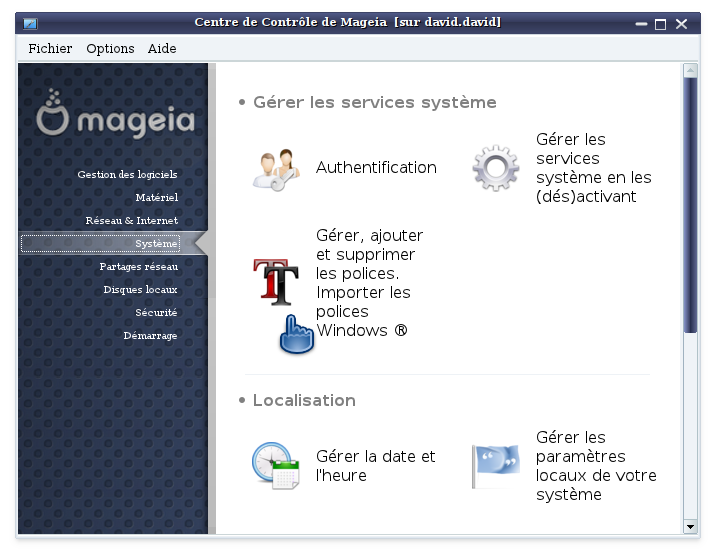716x557 pixels.
Task: Click the clock and calendar icon
Action: click(275, 465)
